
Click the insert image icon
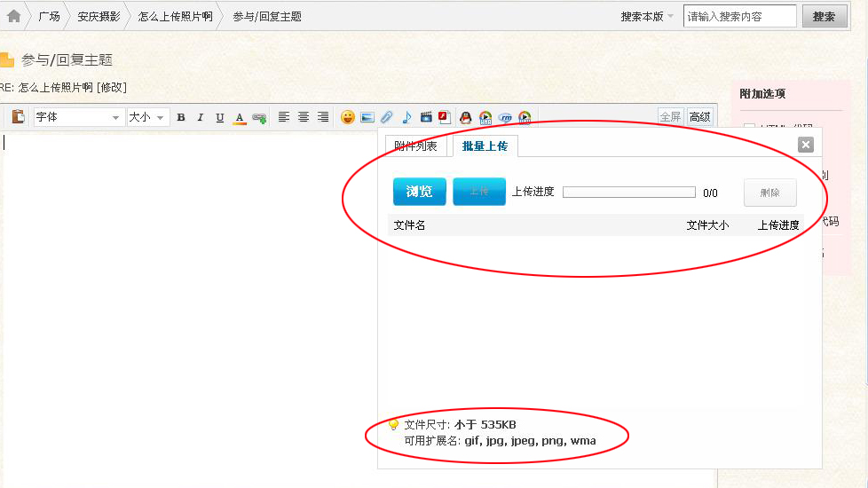coord(367,117)
